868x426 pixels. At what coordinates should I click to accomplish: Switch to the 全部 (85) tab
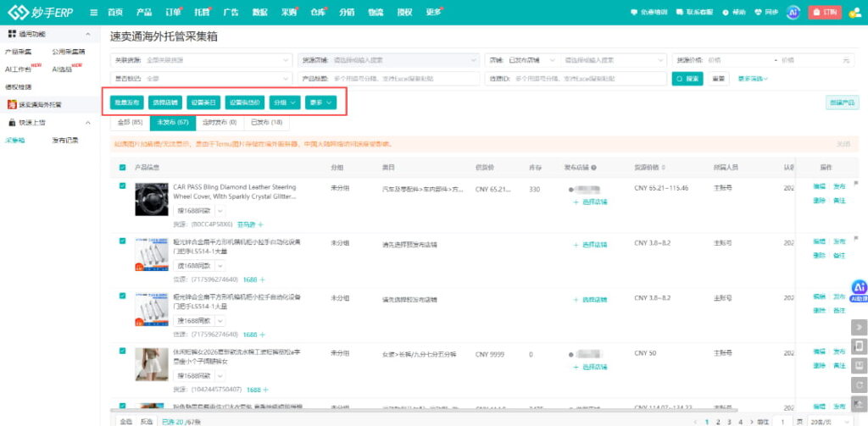pos(130,122)
